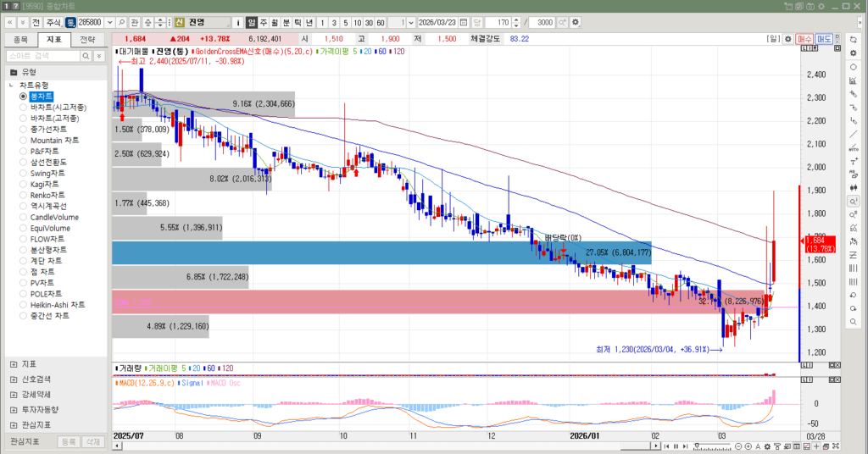Select the trend line drawing tool
The height and width of the screenshot is (454, 868).
tap(854, 134)
